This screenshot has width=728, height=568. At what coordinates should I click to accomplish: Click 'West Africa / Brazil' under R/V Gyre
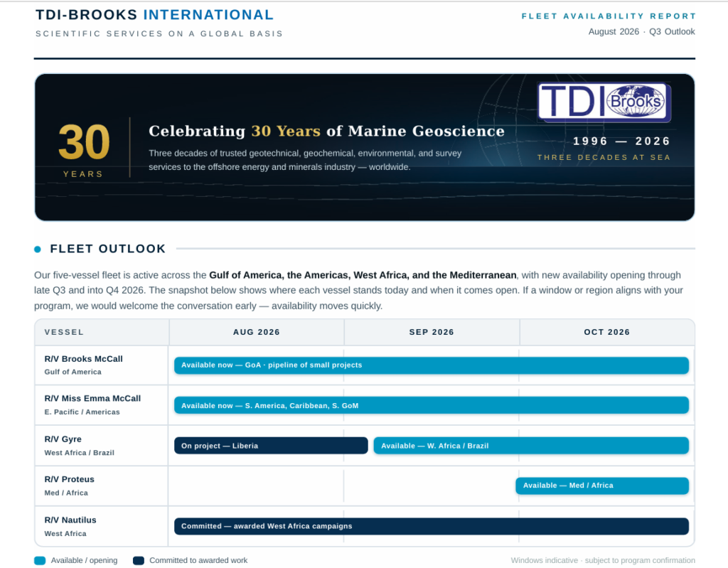80,453
